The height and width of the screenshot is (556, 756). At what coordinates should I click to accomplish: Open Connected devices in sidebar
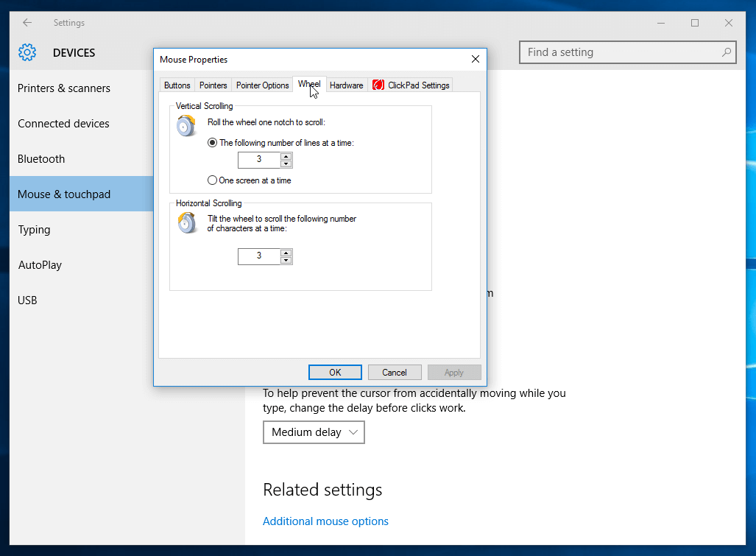coord(82,124)
